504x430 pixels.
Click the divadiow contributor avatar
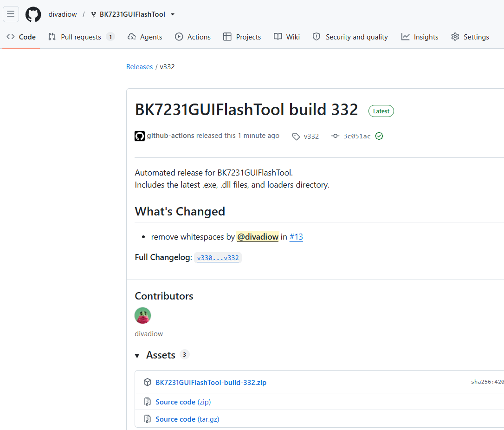click(143, 315)
